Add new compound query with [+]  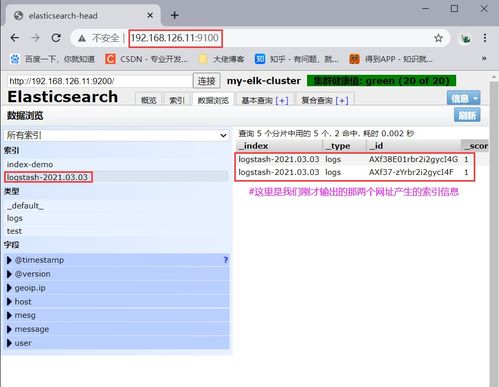pos(342,101)
